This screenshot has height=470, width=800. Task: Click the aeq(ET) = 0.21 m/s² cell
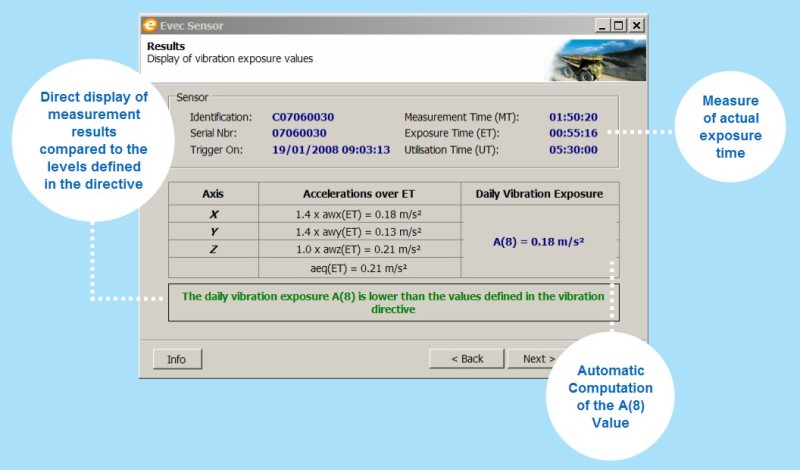(x=359, y=268)
